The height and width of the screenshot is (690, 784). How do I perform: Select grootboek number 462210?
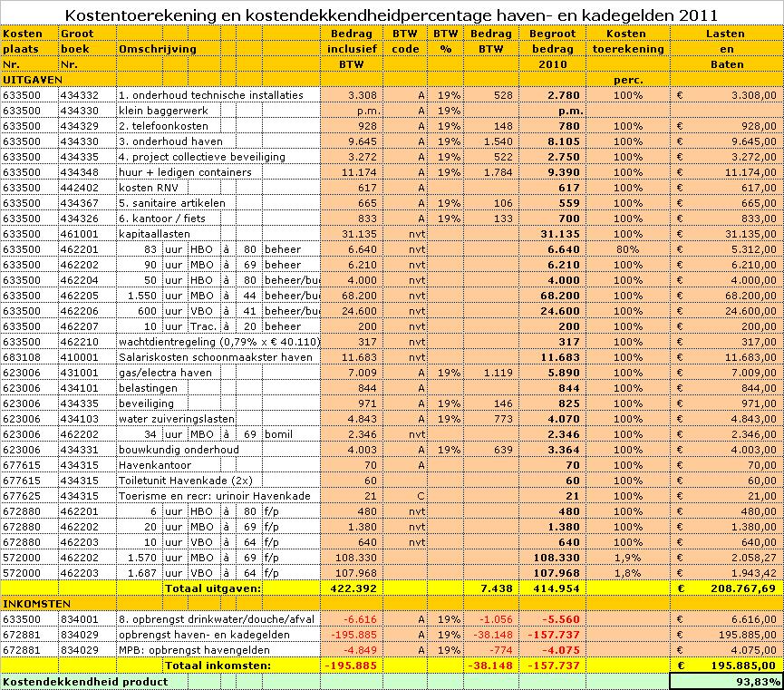tap(80, 342)
